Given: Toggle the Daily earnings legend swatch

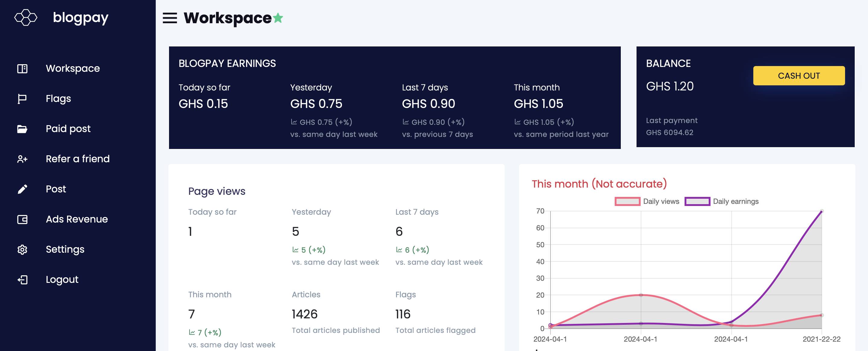Looking at the screenshot, I should (x=697, y=201).
